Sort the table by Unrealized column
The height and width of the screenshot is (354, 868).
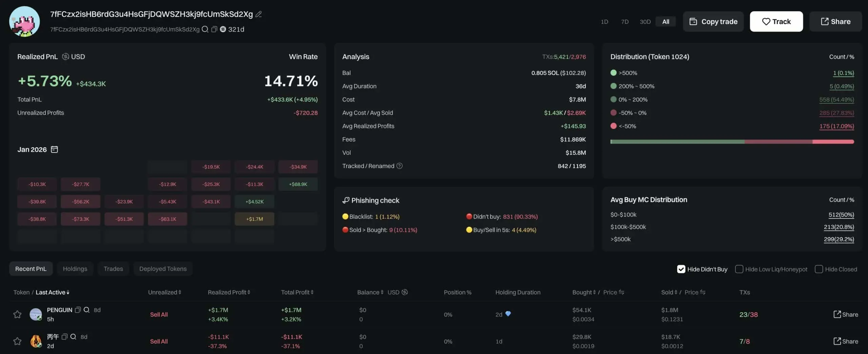click(x=164, y=292)
